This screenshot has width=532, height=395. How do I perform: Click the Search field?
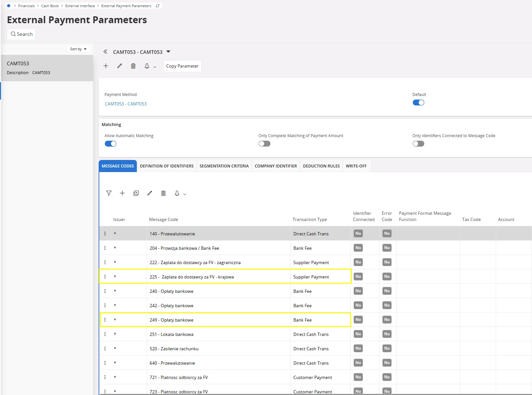[x=22, y=34]
